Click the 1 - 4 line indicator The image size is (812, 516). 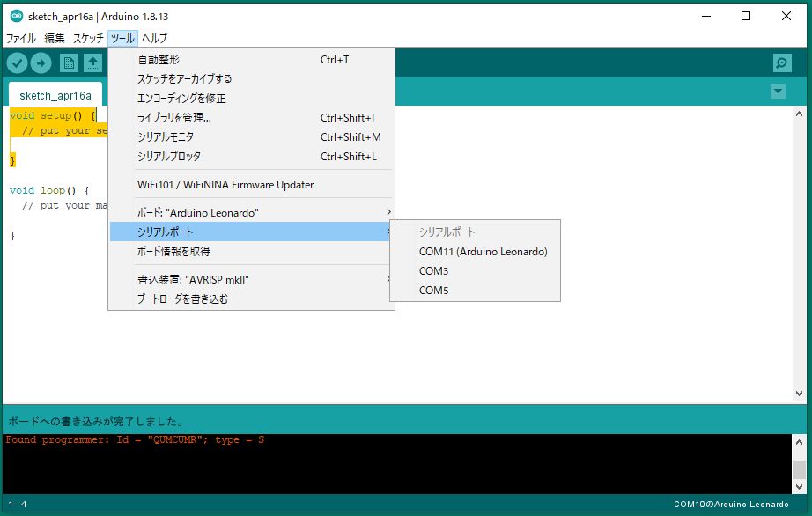click(18, 504)
